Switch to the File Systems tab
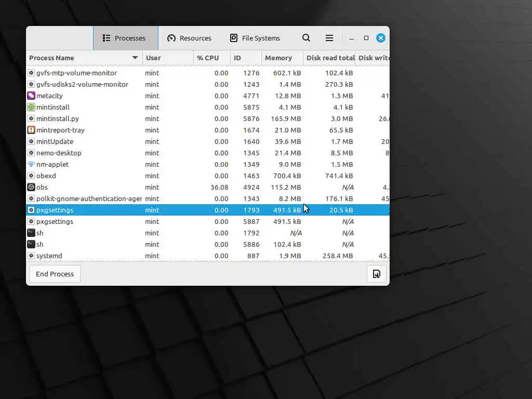This screenshot has height=399, width=532. [255, 38]
